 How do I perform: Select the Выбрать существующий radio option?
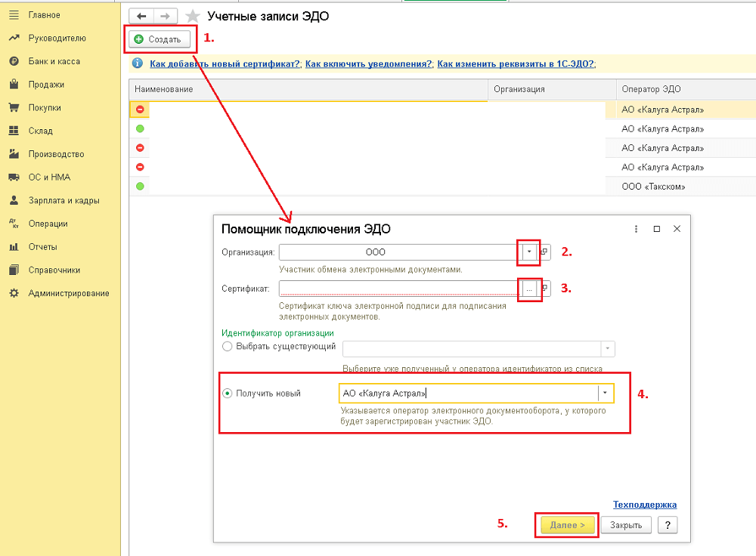227,347
